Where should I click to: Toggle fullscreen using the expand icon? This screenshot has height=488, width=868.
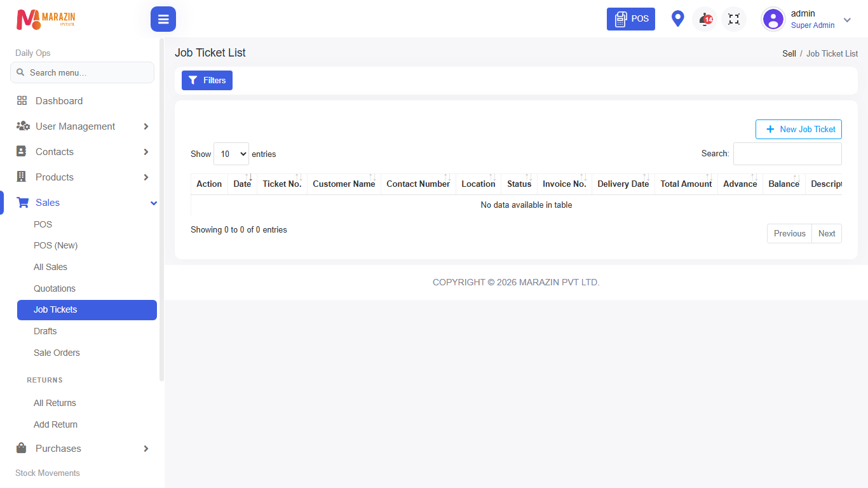click(734, 19)
